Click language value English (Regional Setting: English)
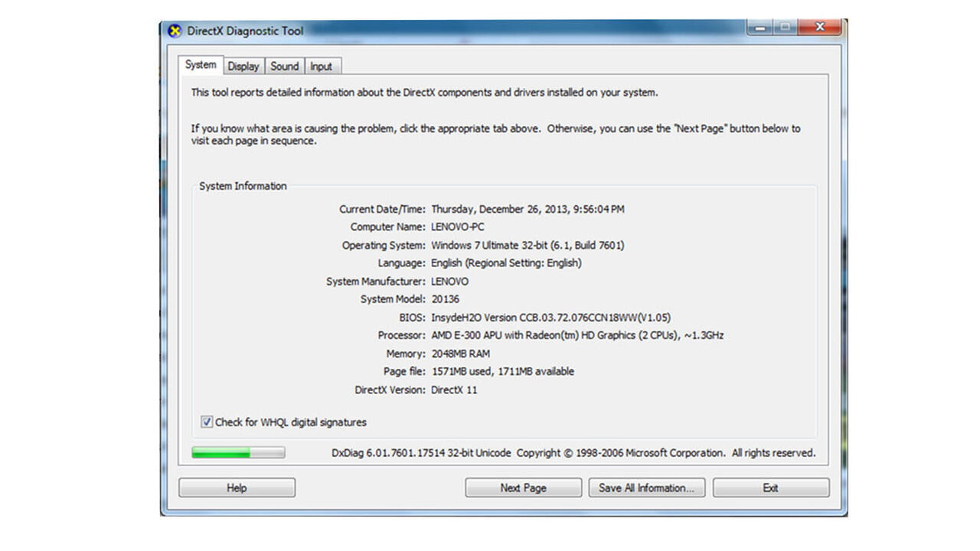980x551 pixels. coord(506,263)
